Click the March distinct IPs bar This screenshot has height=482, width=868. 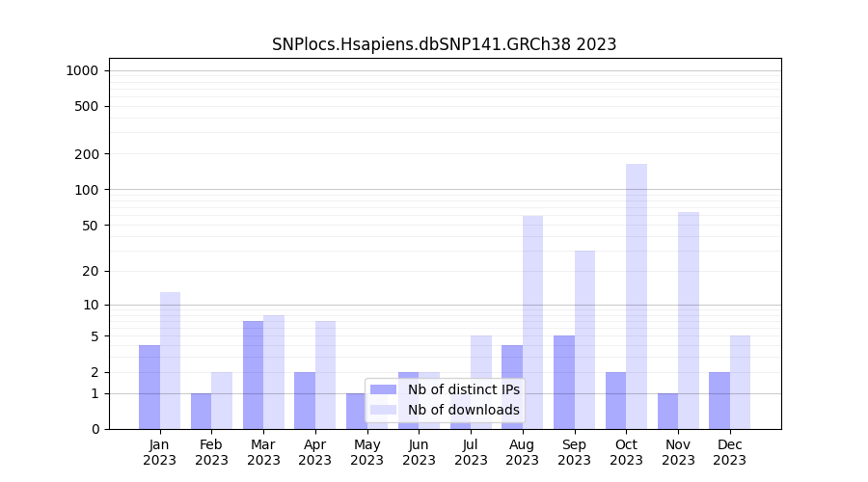253,375
